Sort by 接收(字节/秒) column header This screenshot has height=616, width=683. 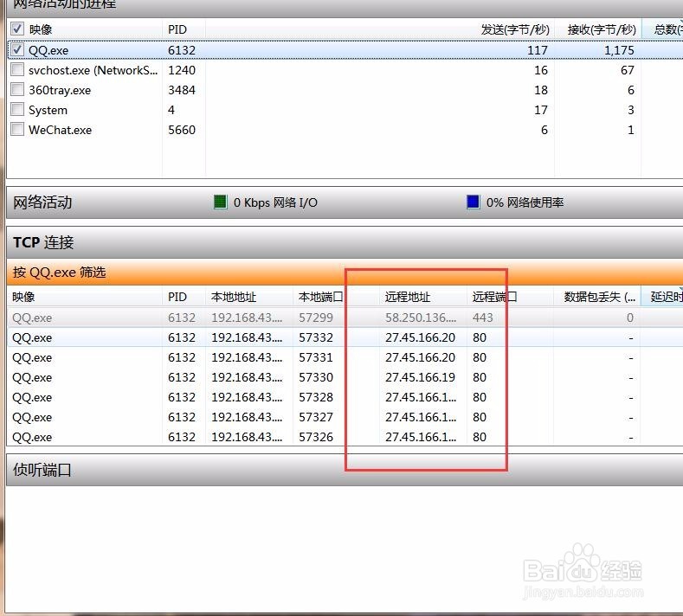tap(602, 29)
